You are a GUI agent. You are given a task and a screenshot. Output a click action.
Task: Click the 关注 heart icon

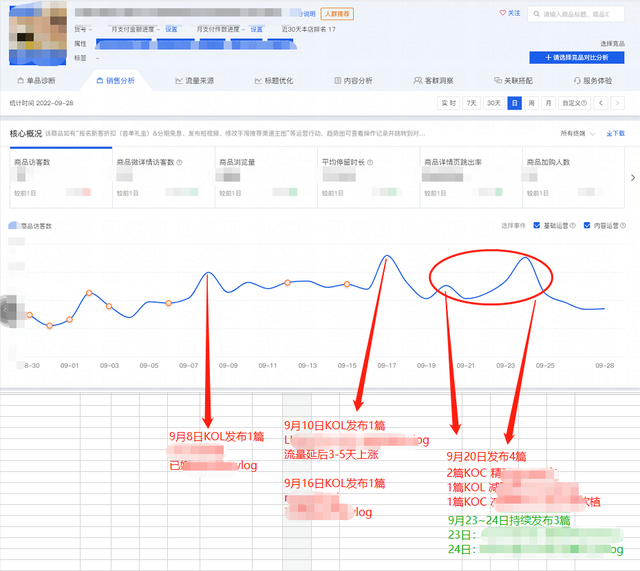pos(503,13)
